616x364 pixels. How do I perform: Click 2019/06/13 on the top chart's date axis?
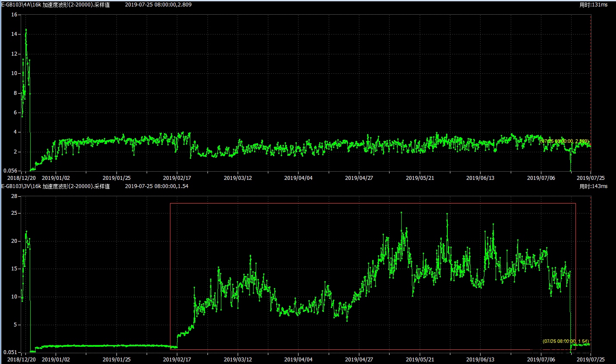(x=480, y=177)
